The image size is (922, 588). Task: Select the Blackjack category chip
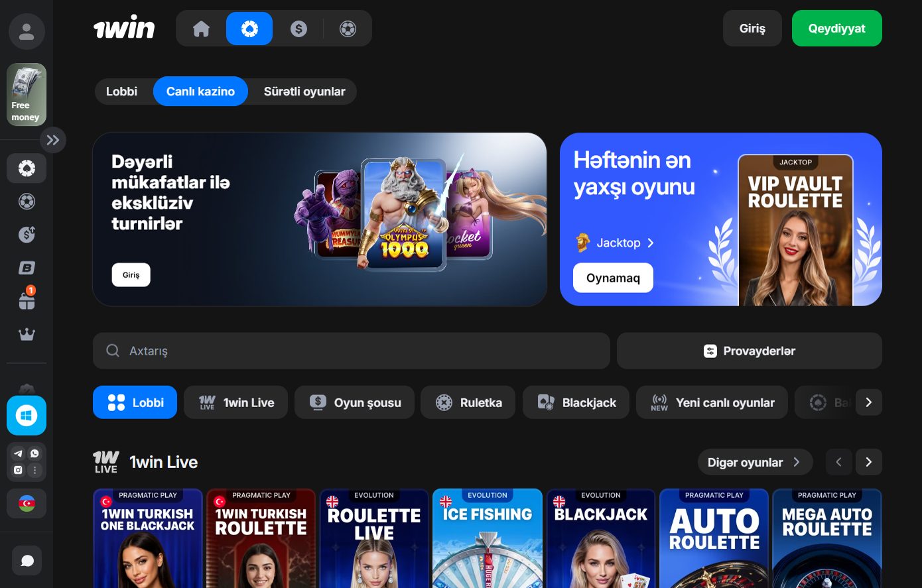[x=576, y=402]
